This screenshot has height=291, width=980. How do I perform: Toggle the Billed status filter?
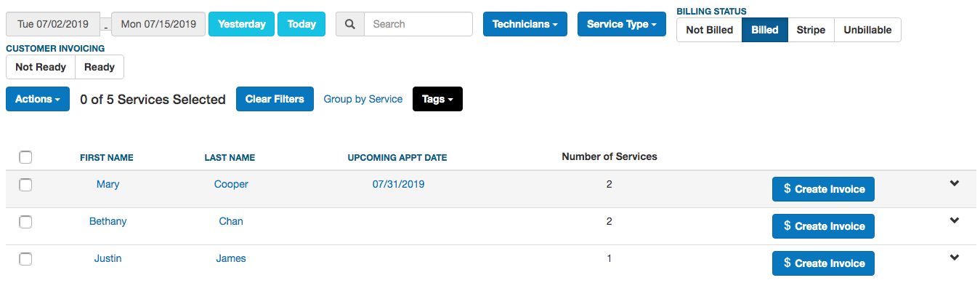[765, 30]
